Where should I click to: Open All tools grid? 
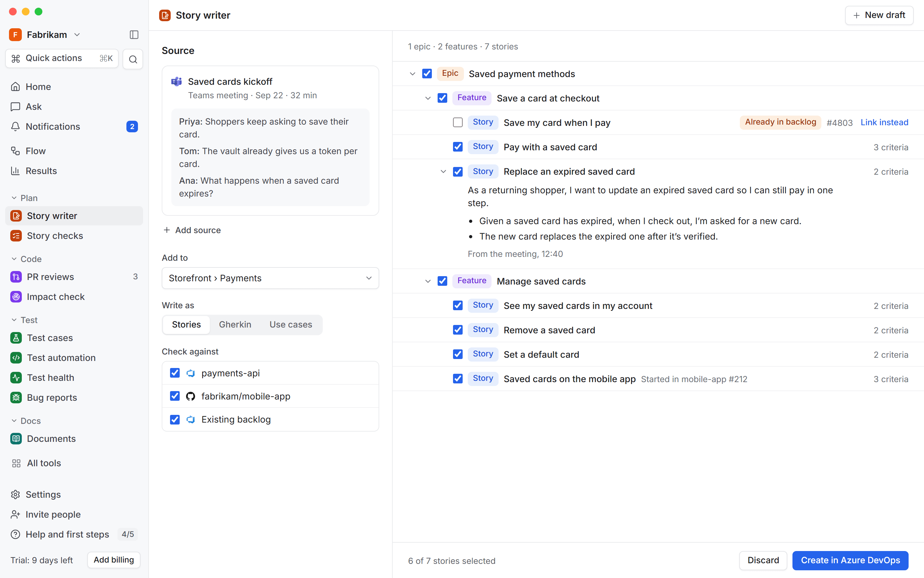click(74, 463)
